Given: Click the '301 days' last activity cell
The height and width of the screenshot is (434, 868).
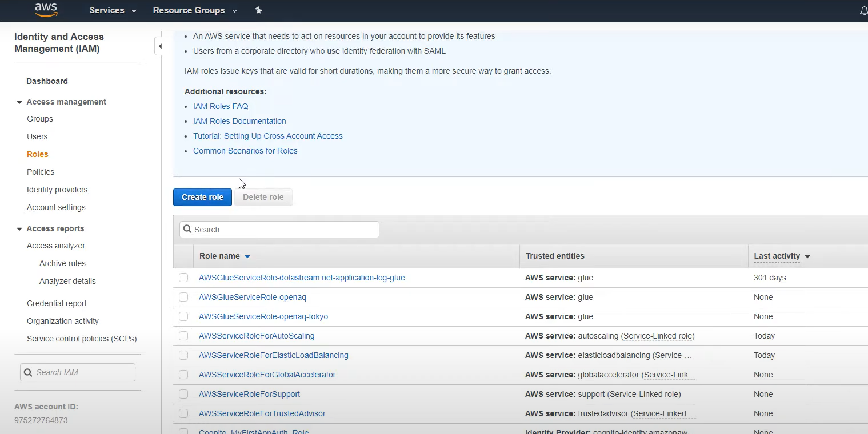Looking at the screenshot, I should (770, 278).
